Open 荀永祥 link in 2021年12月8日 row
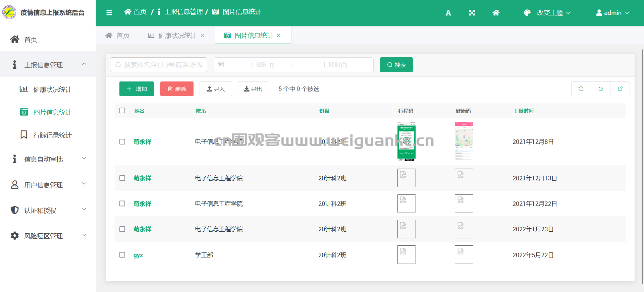The image size is (644, 292). (142, 141)
